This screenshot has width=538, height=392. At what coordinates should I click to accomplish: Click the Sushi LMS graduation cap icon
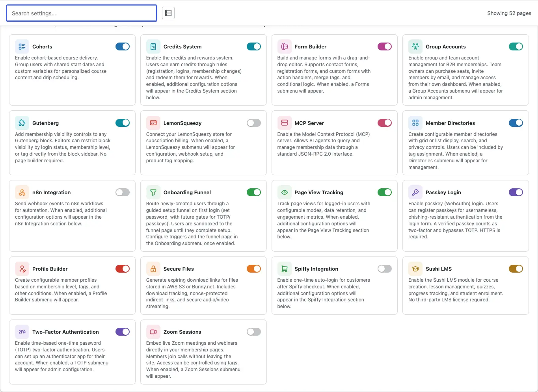tap(415, 269)
